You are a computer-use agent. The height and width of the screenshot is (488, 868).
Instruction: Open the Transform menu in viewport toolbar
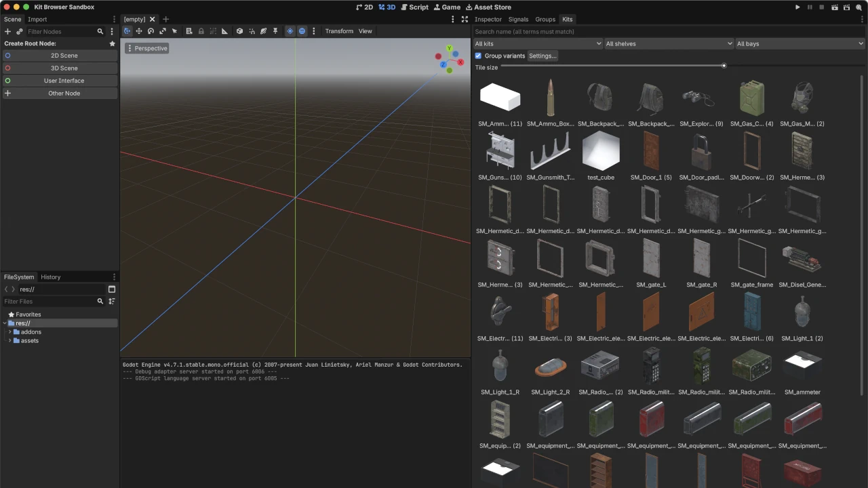[x=339, y=31]
